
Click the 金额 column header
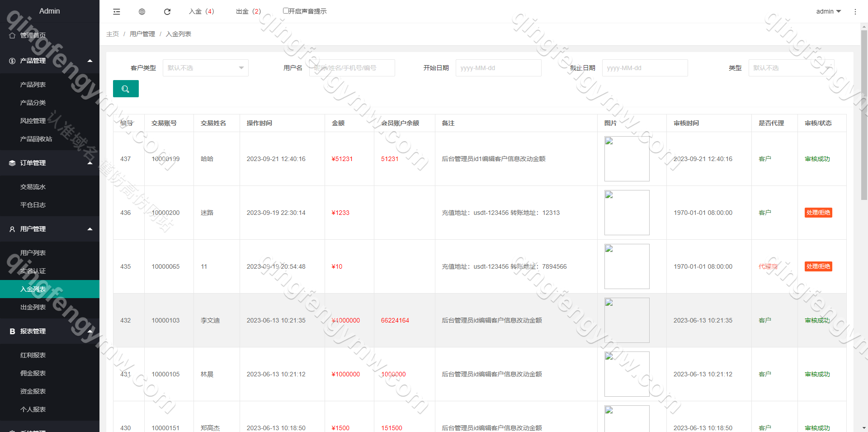(338, 123)
